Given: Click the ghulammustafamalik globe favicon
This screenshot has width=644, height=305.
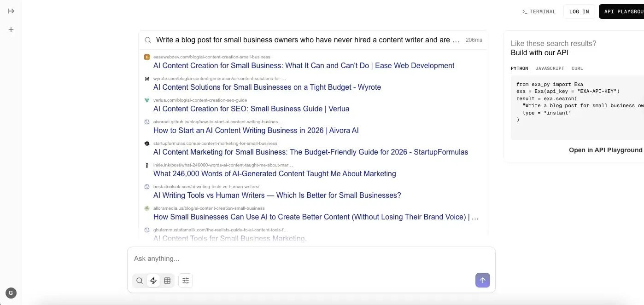Looking at the screenshot, I should [147, 230].
